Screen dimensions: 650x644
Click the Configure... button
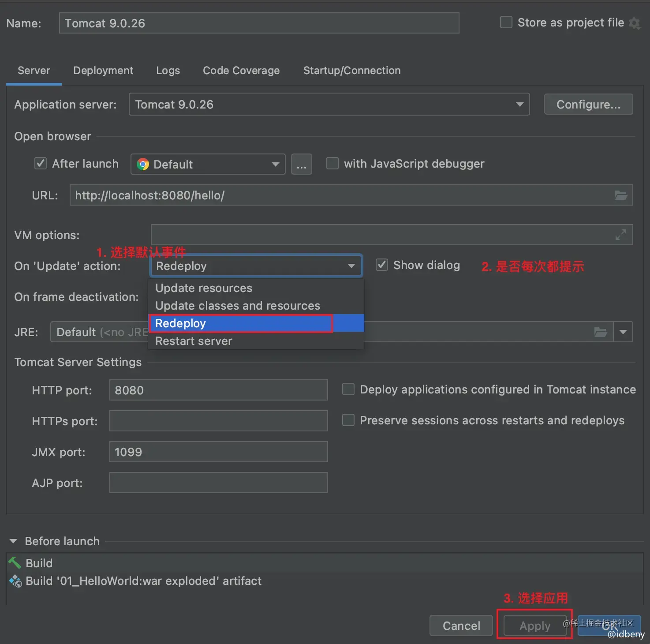click(588, 104)
